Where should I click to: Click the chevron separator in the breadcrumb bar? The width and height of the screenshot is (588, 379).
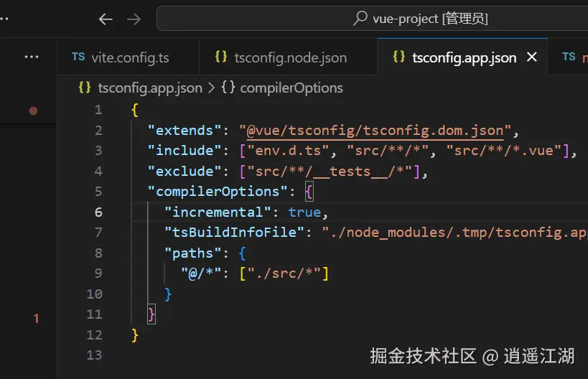[211, 88]
